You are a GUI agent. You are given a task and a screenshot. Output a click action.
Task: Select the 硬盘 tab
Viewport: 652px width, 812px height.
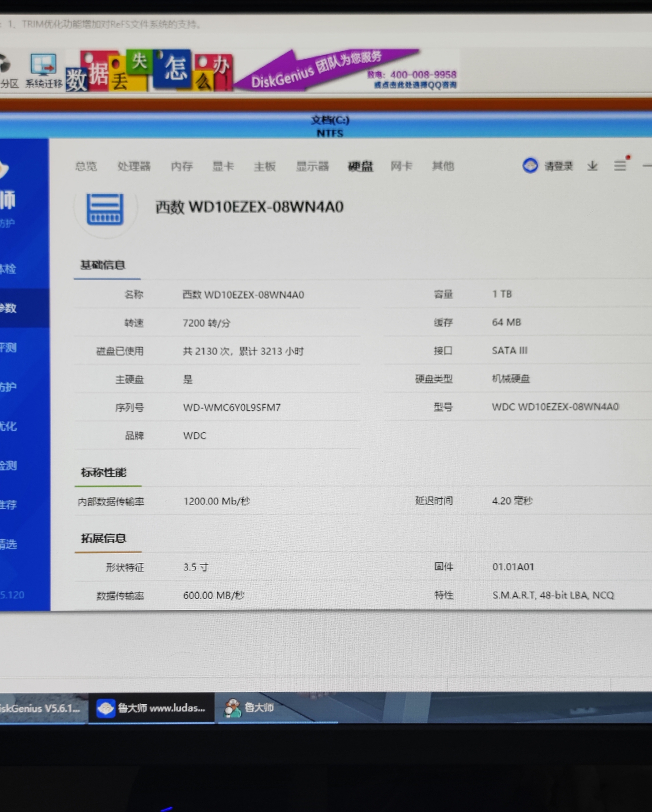[x=360, y=166]
